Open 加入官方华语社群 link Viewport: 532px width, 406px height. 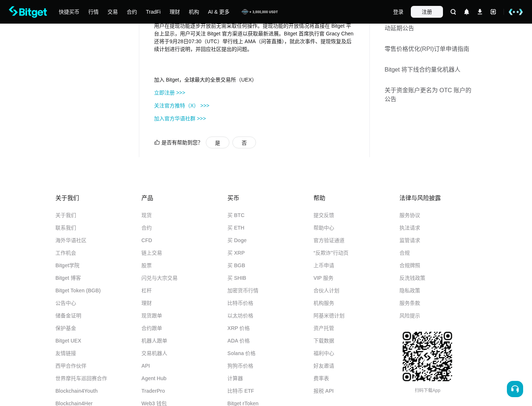coord(180,118)
